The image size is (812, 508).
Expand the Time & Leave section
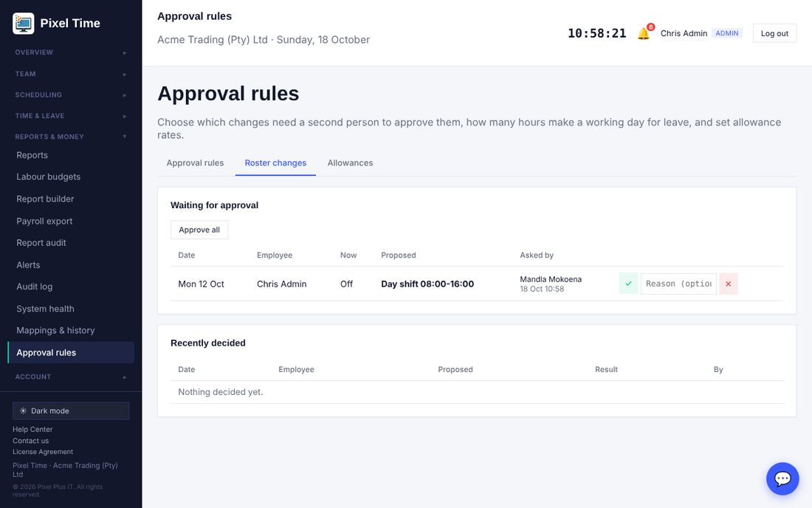pos(71,116)
